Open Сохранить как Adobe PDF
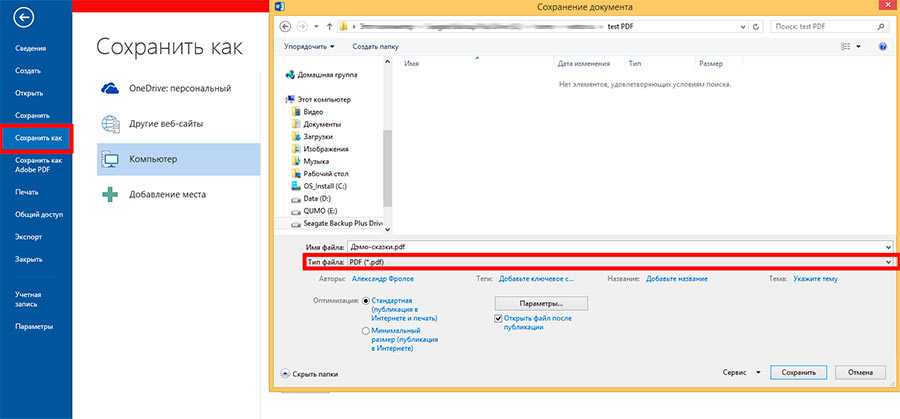 [38, 165]
